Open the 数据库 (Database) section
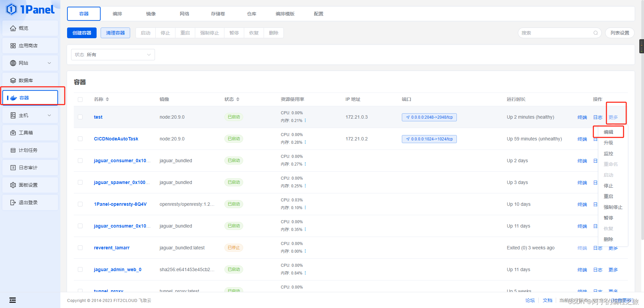Screen dimensions: 644x308 coord(30,80)
